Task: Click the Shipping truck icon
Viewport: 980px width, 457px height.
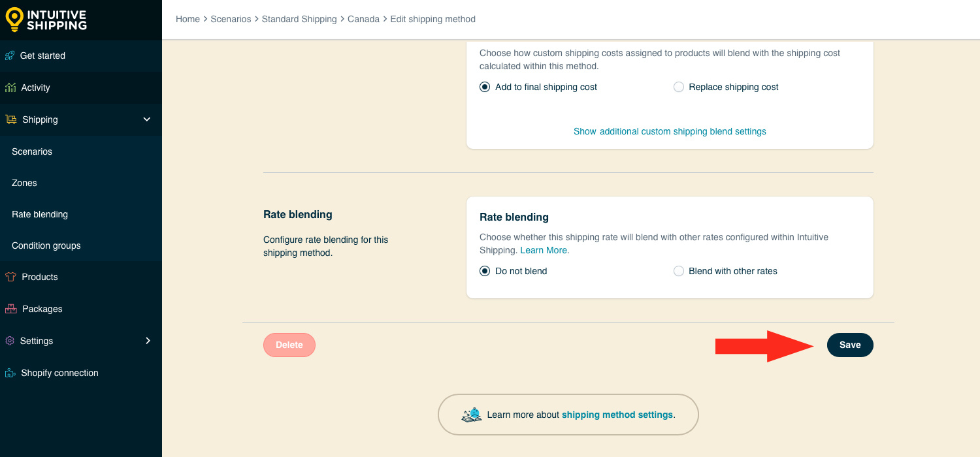Action: pyautogui.click(x=11, y=119)
